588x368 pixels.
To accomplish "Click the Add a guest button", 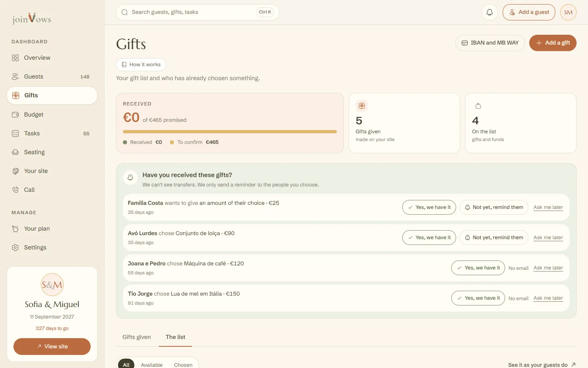I will pyautogui.click(x=529, y=12).
